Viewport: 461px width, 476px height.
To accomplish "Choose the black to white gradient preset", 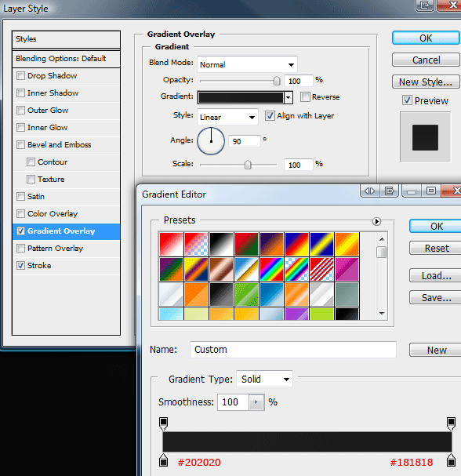I will point(221,245).
